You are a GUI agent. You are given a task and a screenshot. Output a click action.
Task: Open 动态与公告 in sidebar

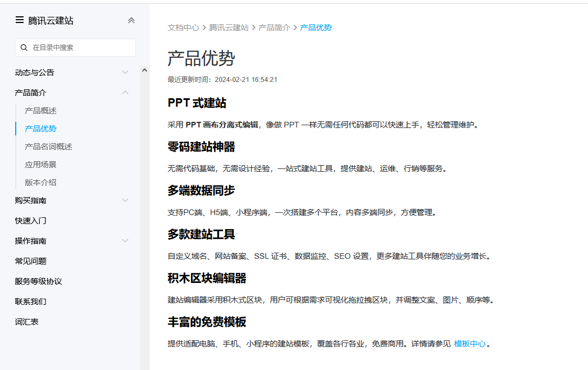pos(34,72)
